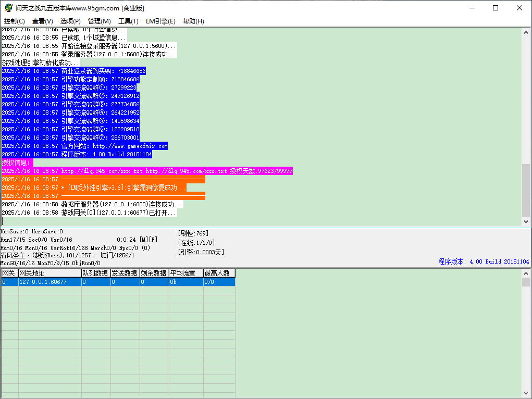532x399 pixels.
Task: Click the LM反外挂引擎v3.6 orange log line
Action: pyautogui.click(x=94, y=188)
